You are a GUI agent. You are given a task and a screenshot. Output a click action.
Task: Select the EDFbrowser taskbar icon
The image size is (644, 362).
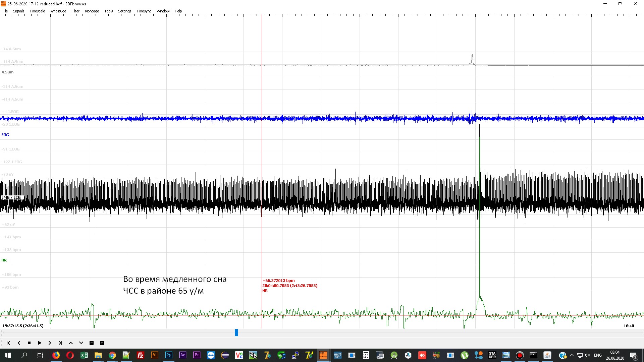click(x=323, y=355)
